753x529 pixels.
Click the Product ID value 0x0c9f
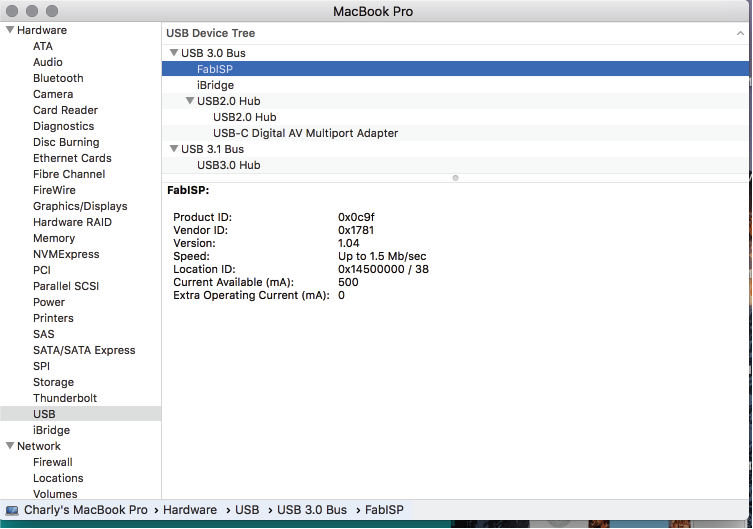click(356, 217)
